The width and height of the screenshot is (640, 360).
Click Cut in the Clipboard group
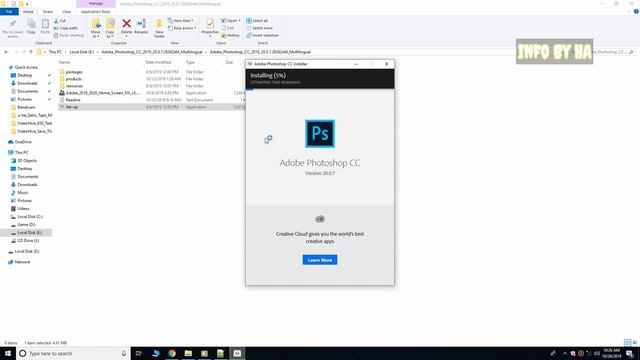[x=60, y=20]
